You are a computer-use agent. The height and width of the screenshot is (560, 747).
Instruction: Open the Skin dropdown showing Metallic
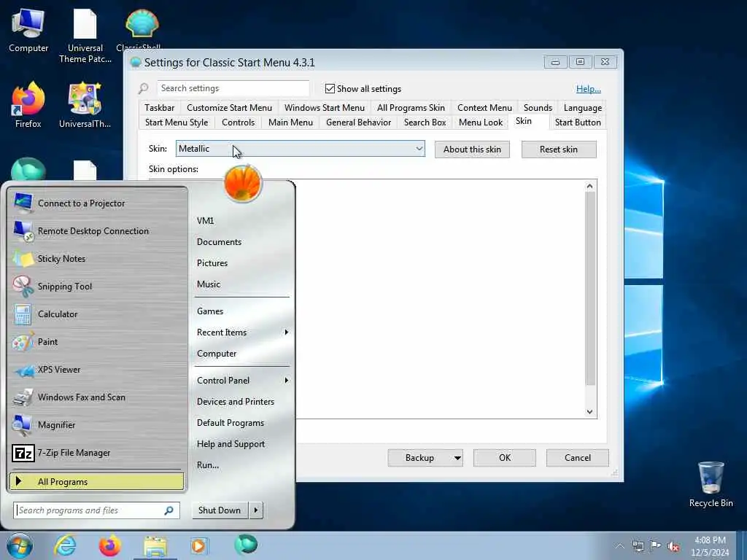pyautogui.click(x=300, y=149)
